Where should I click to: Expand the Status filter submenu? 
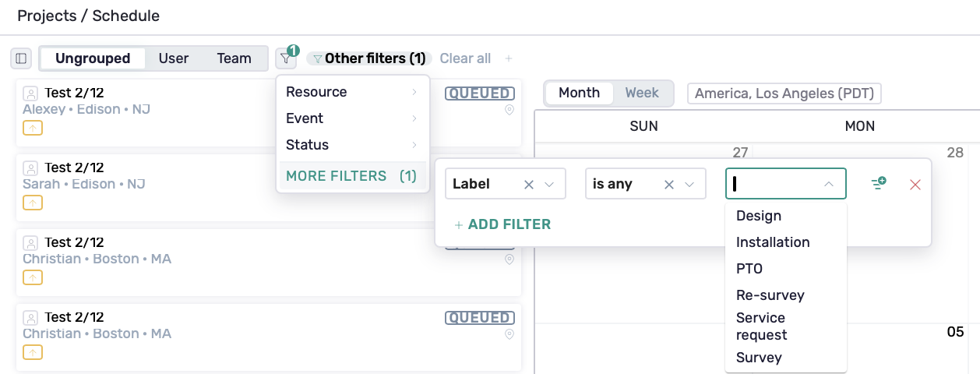tap(351, 145)
